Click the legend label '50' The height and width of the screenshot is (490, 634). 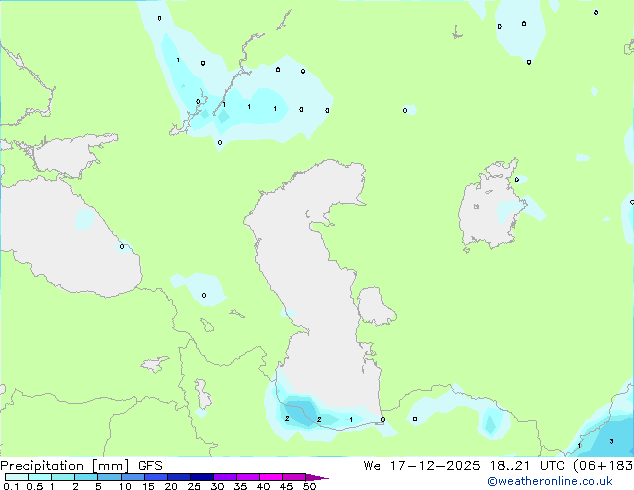point(309,486)
